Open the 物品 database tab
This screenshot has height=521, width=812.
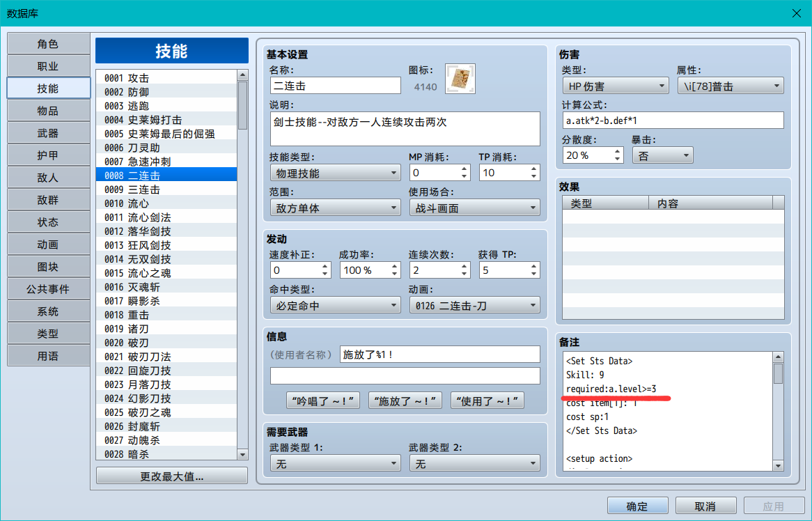point(48,111)
